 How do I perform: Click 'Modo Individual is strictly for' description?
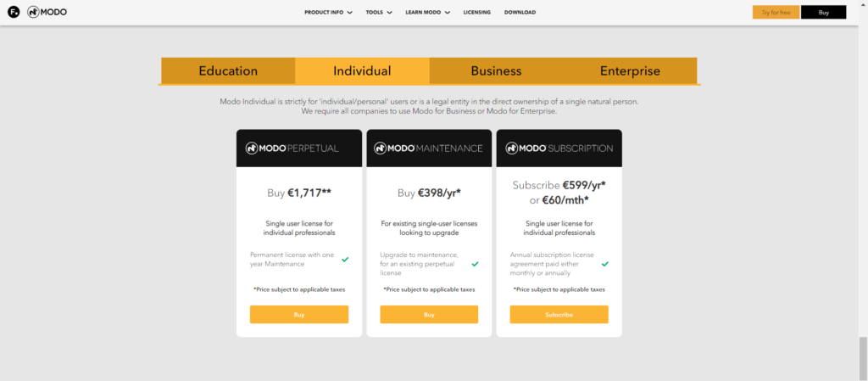[429, 102]
